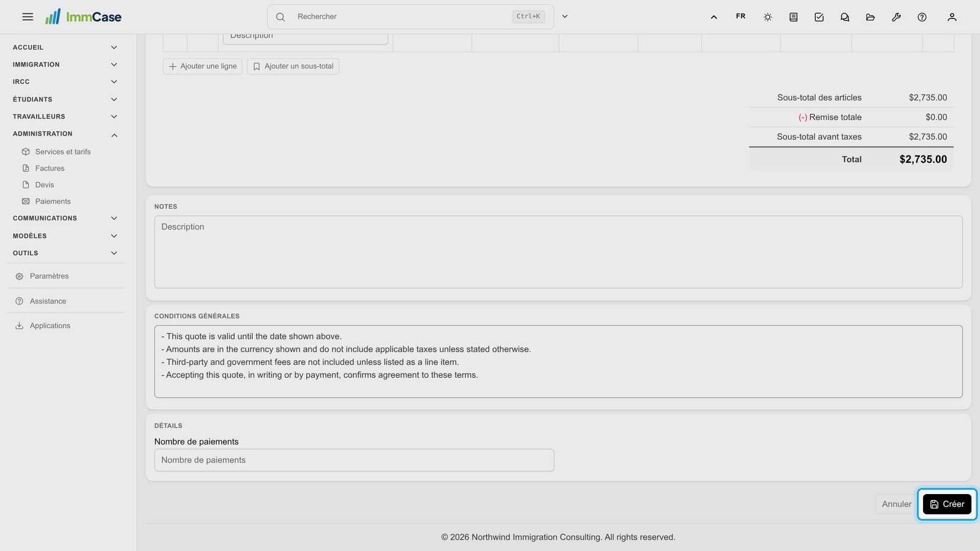Expand the Étudiants sidebar section
This screenshot has width=980, height=551.
pos(65,99)
